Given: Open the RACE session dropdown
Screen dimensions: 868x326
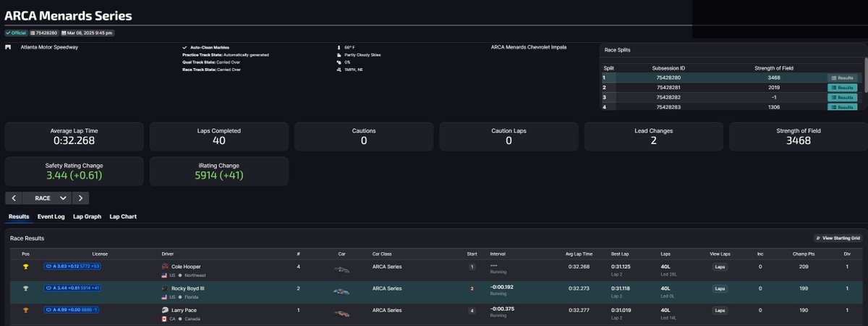Looking at the screenshot, I should coord(47,198).
